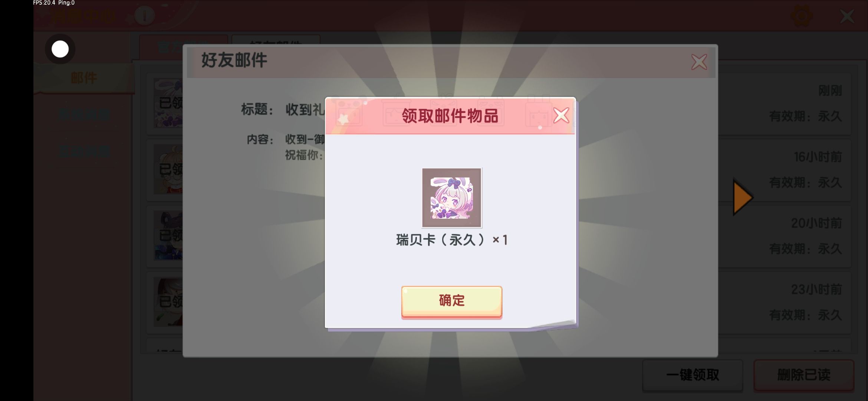This screenshot has height=401, width=868.
Task: Click the orange next-mail arrow
Action: (x=743, y=197)
